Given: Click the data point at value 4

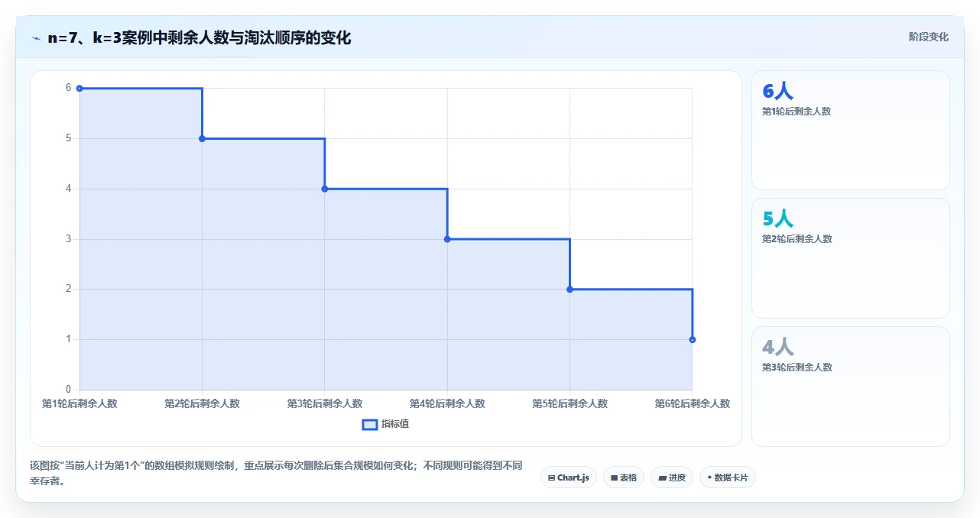Looking at the screenshot, I should pos(325,189).
